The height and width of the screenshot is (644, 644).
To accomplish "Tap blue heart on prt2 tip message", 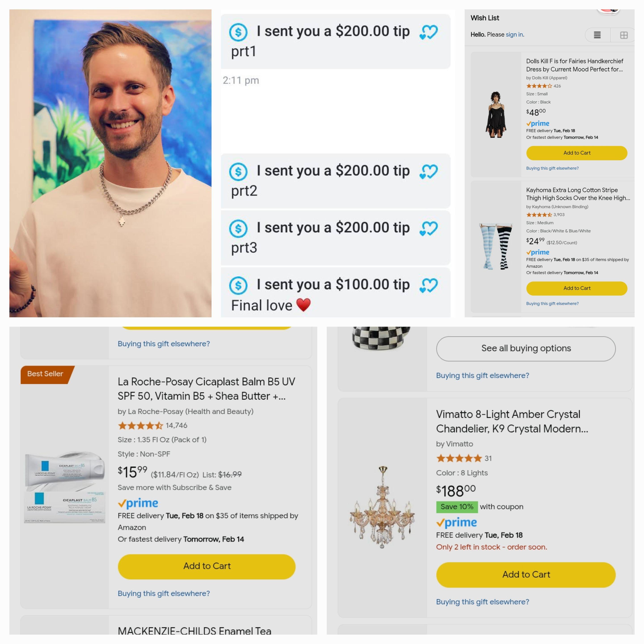I will [x=428, y=172].
